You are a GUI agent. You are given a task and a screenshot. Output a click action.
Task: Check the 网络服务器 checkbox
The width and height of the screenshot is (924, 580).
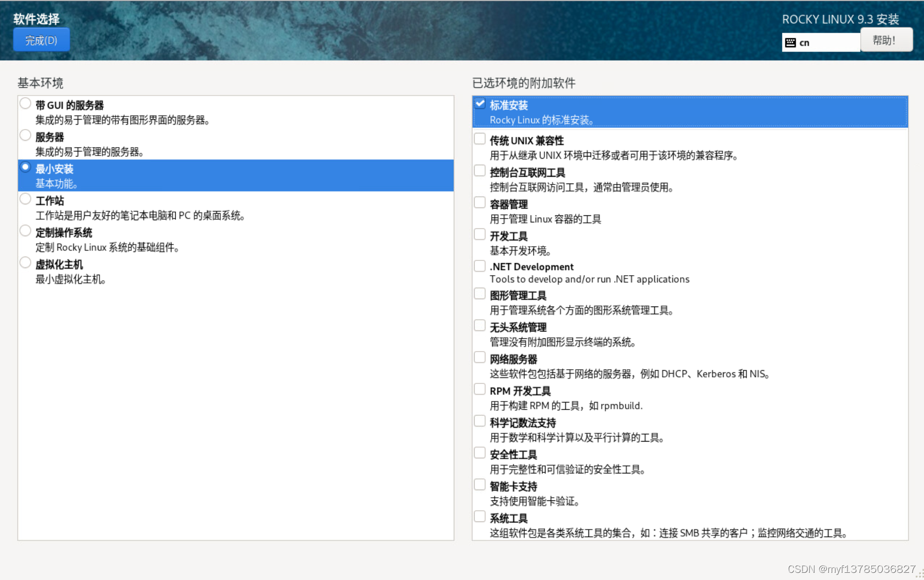480,358
